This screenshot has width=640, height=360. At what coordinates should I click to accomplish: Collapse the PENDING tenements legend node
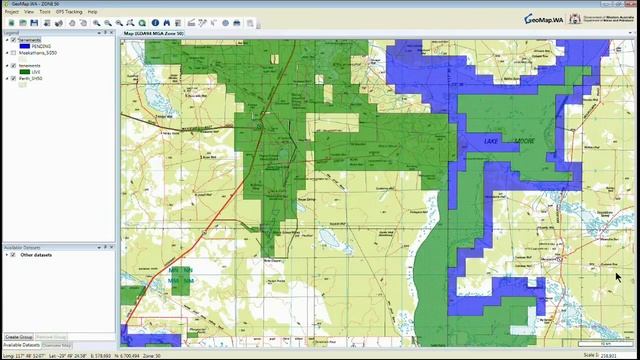coord(7,40)
